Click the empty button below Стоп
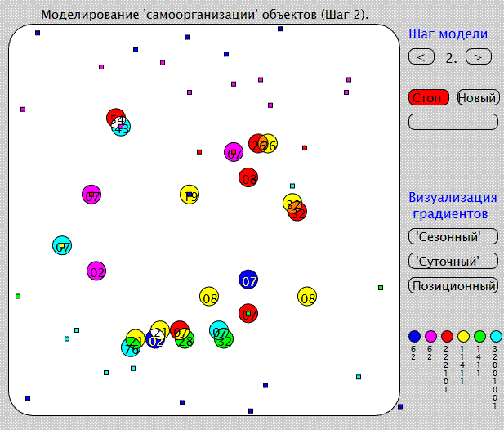504x430 pixels. pos(453,122)
